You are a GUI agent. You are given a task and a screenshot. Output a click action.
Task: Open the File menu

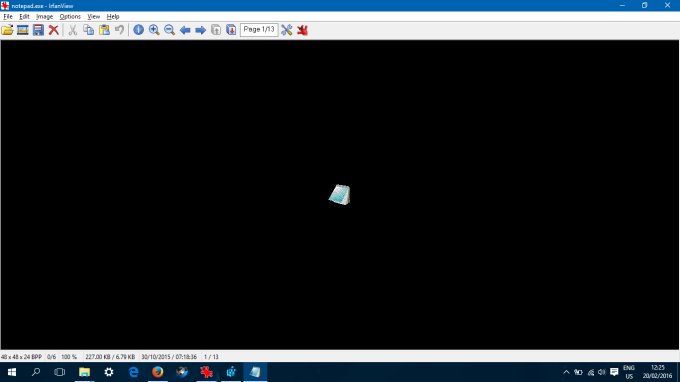click(x=8, y=16)
